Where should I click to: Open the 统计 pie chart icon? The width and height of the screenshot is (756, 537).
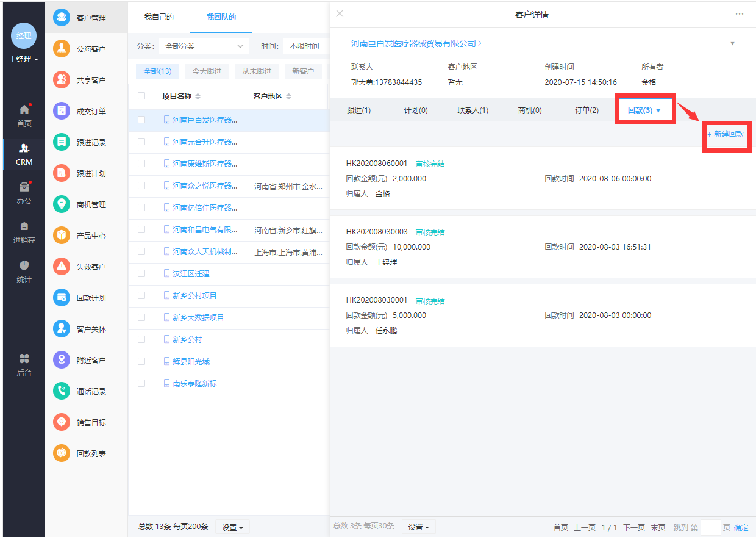pos(24,265)
